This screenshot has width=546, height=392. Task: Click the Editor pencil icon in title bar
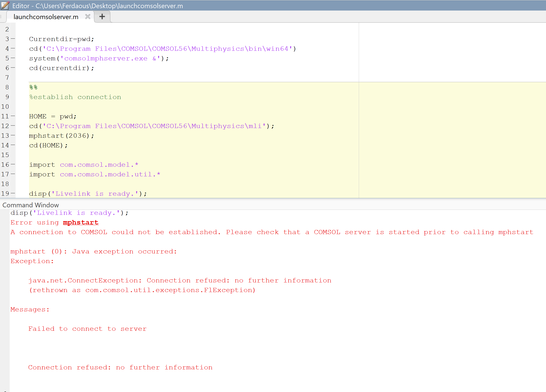click(x=5, y=5)
